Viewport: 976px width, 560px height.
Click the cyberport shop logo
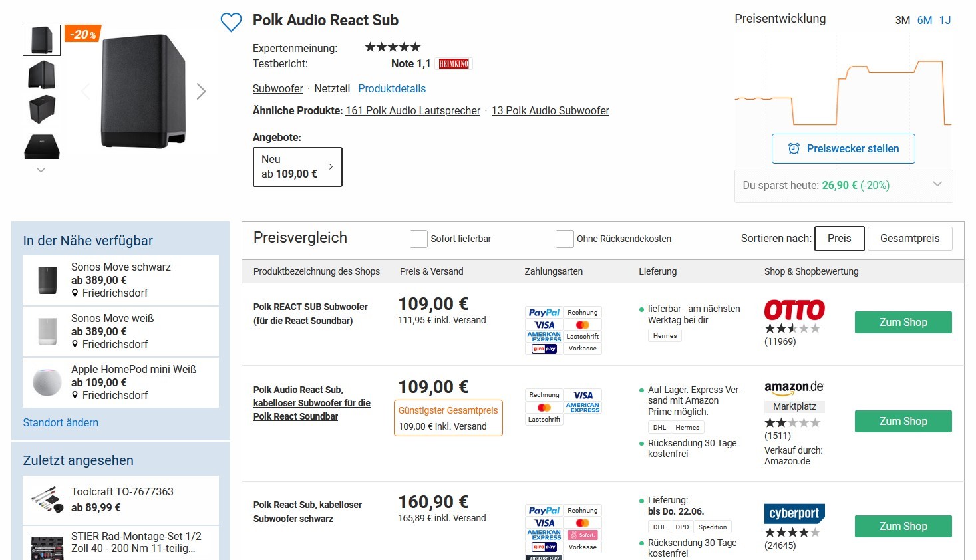coord(794,513)
